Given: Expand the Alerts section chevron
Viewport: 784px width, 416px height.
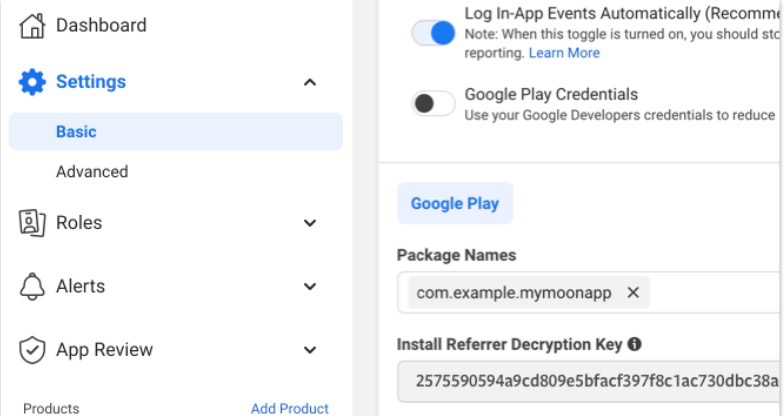Looking at the screenshot, I should (x=310, y=287).
